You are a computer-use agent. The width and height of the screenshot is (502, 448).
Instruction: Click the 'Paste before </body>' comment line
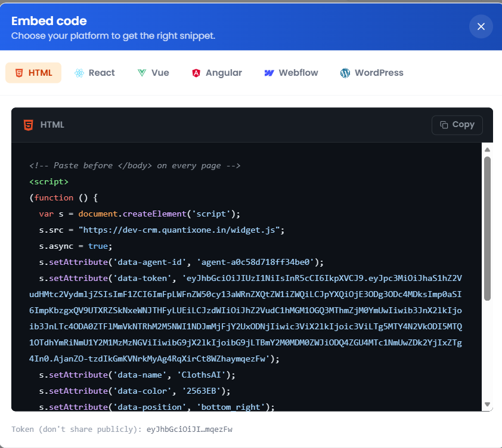pyautogui.click(x=135, y=166)
